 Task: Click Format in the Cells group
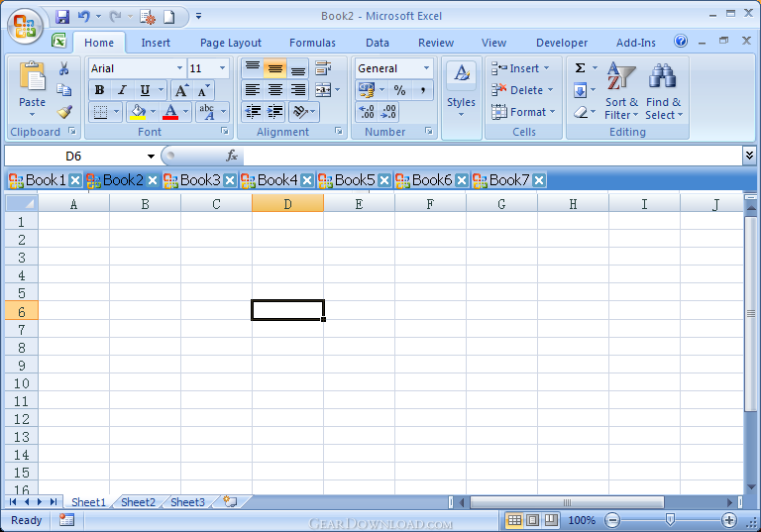click(523, 112)
